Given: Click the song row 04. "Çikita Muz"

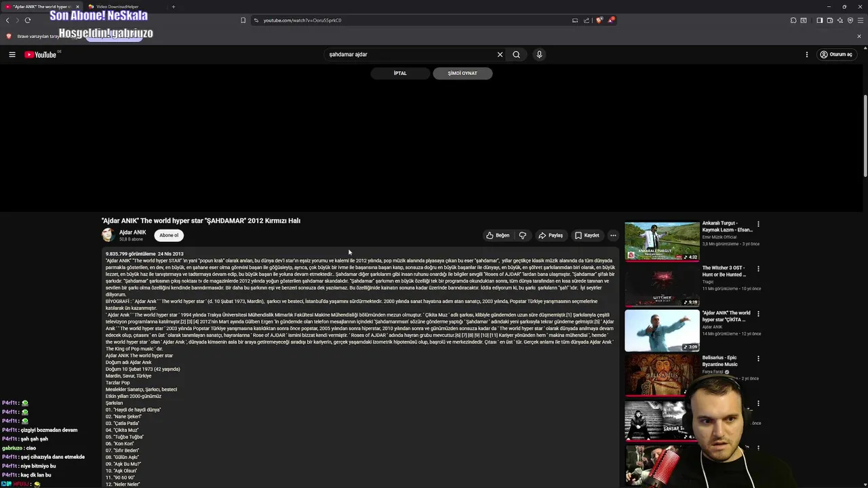Looking at the screenshot, I should pos(122,430).
